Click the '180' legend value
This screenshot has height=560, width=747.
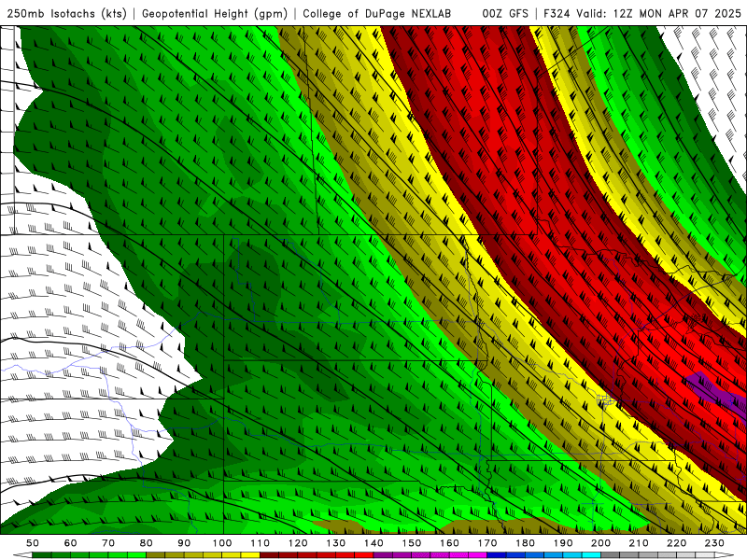tap(525, 543)
